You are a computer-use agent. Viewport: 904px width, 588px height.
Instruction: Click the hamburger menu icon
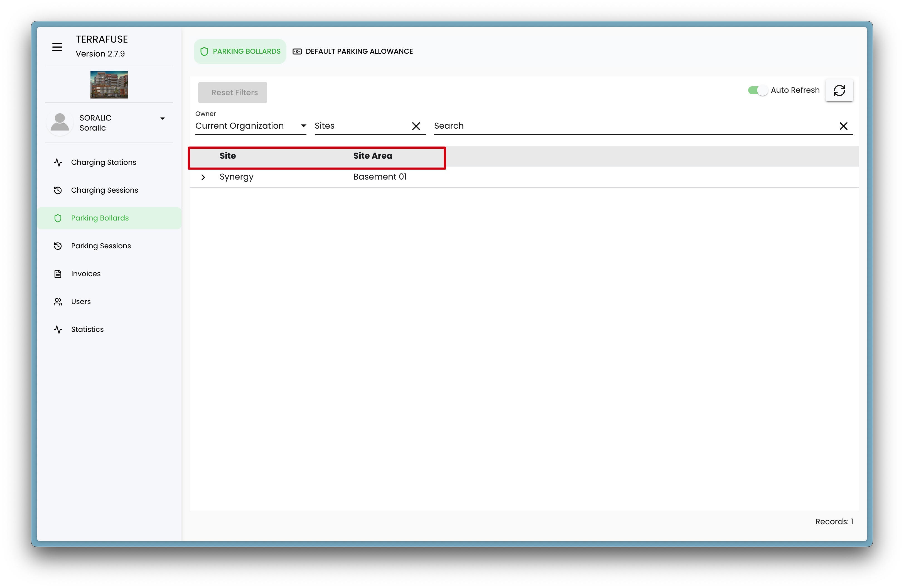click(x=57, y=47)
